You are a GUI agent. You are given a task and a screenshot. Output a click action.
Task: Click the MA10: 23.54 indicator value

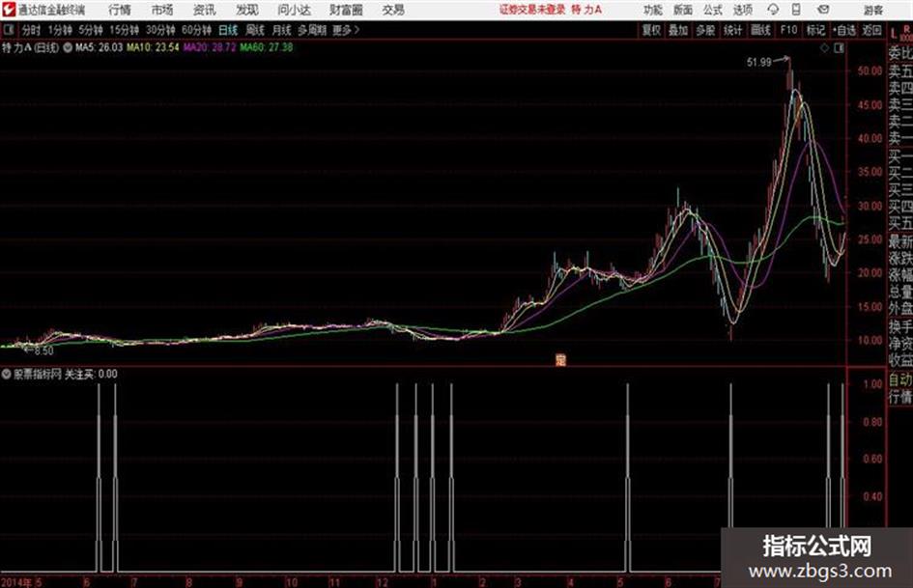tap(153, 47)
